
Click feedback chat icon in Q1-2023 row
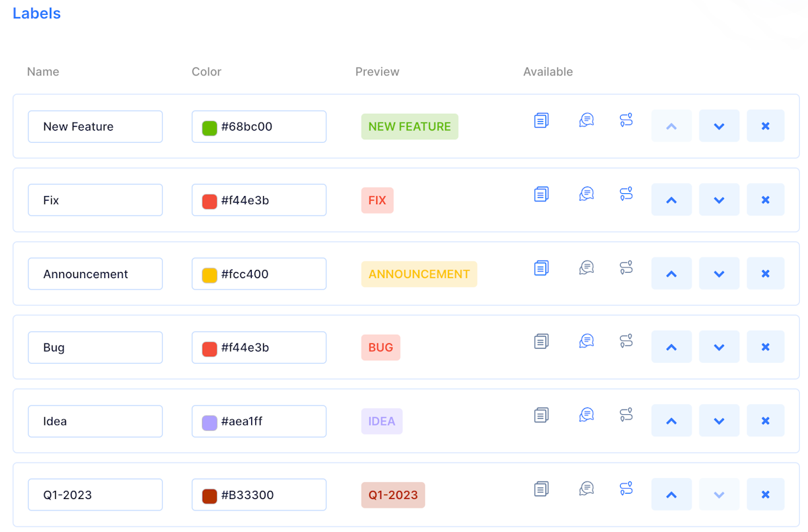(586, 489)
